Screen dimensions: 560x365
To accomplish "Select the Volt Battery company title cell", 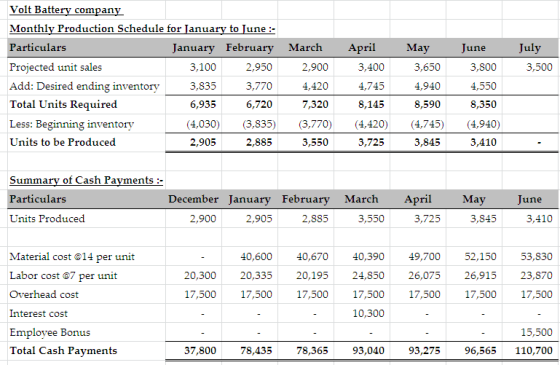I will (66, 9).
